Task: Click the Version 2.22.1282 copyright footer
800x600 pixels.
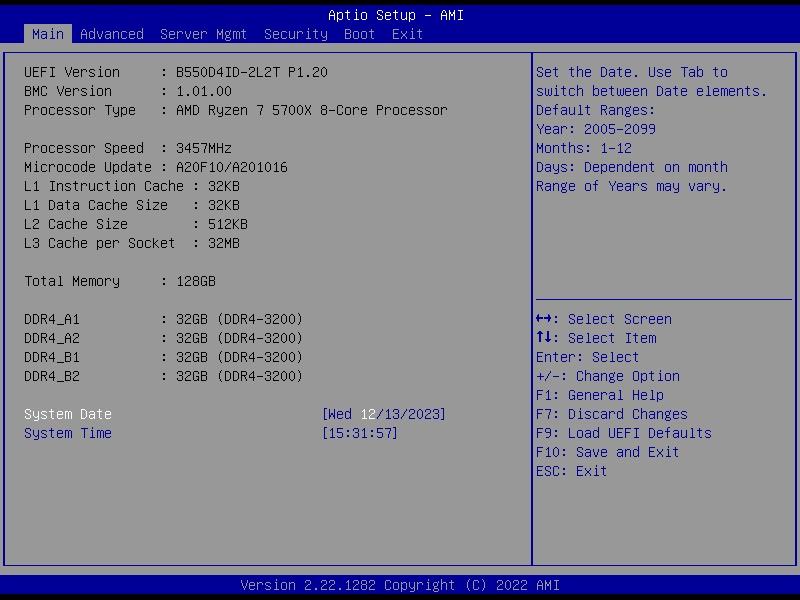Action: (400, 585)
